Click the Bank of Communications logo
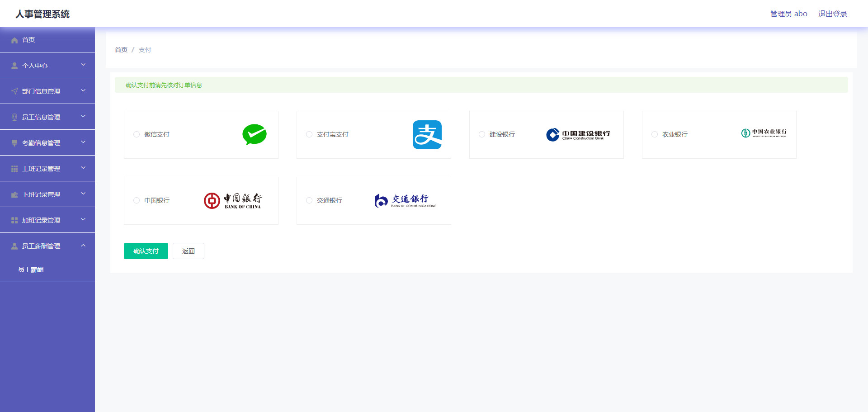Screen dimensions: 868x412 tap(406, 201)
